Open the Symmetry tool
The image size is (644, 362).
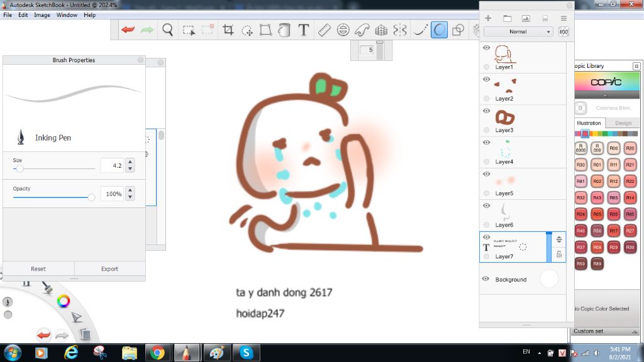click(402, 30)
